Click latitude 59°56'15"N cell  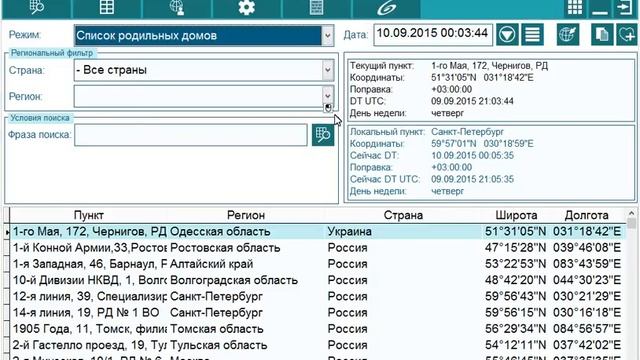[x=516, y=313]
